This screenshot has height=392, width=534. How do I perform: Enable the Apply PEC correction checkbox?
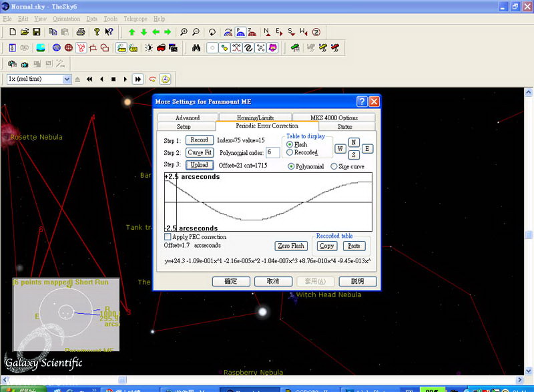click(x=168, y=237)
